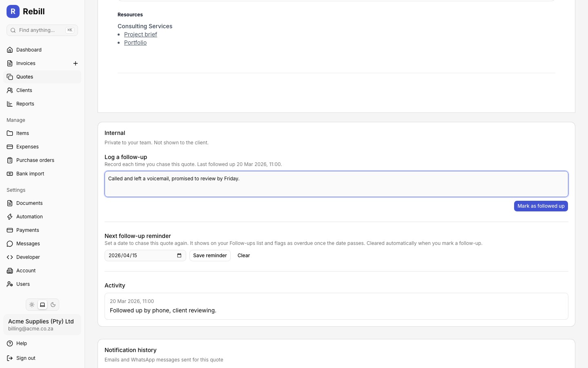Open the Project brief link
Screen dimensions: 588x368
point(140,34)
